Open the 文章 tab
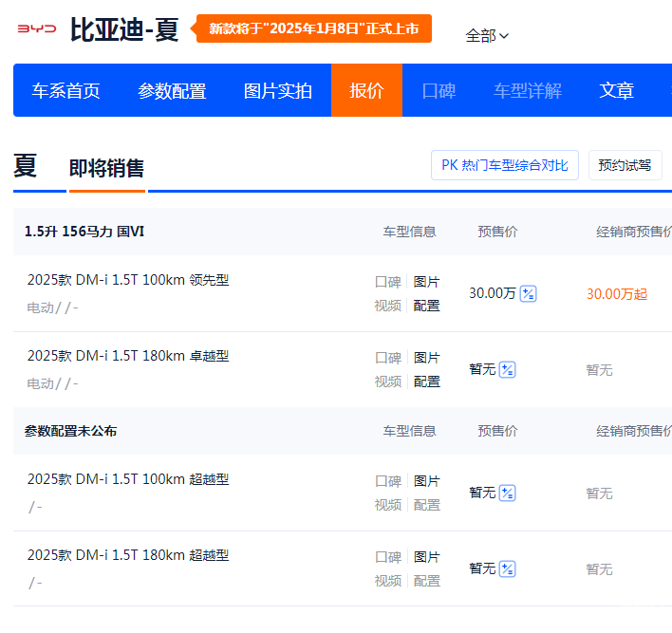672x633 pixels. pos(617,91)
